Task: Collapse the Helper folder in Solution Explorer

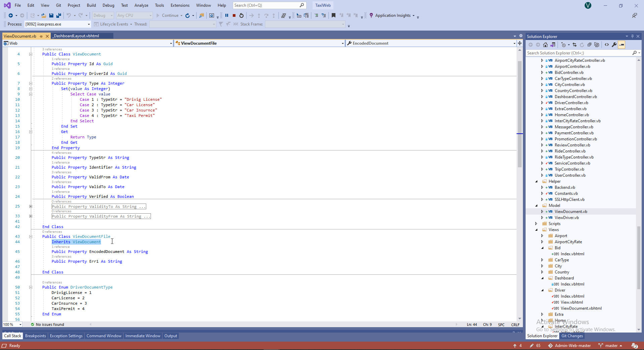Action: click(536, 181)
